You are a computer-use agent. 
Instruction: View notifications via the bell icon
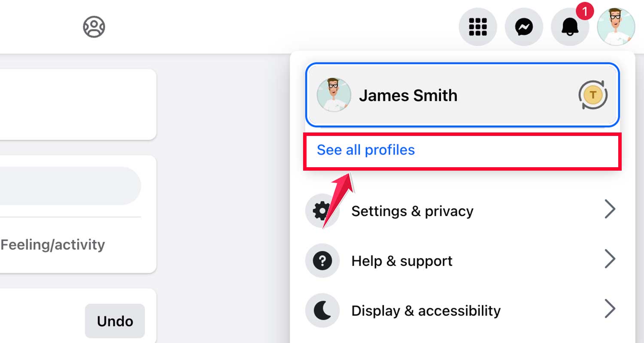pos(570,26)
